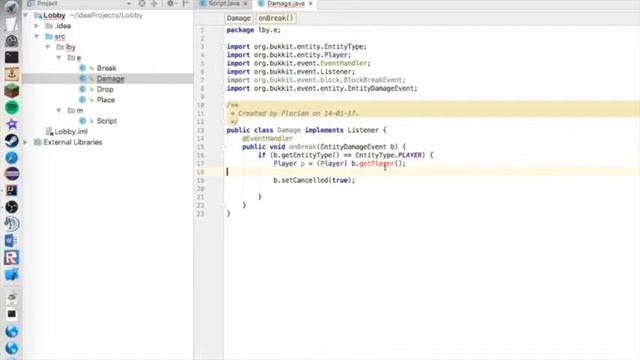The width and height of the screenshot is (640, 360).
Task: Open the red R app in dock
Action: tap(11, 258)
